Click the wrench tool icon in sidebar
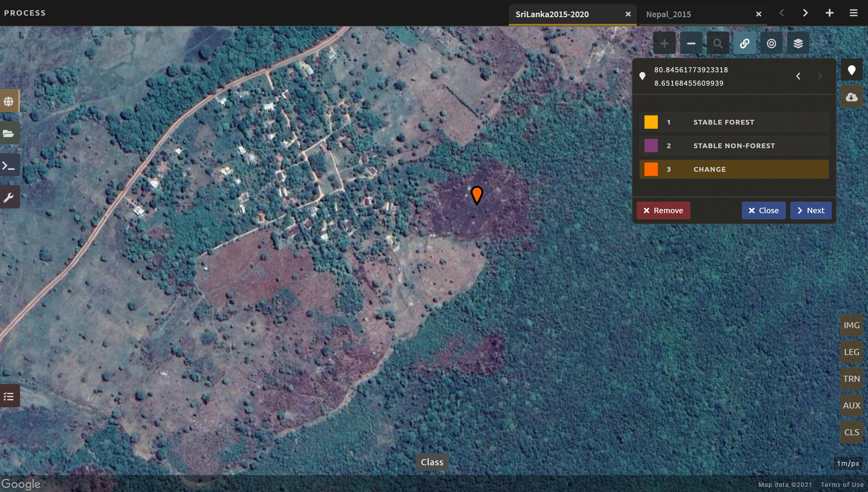 coord(9,196)
